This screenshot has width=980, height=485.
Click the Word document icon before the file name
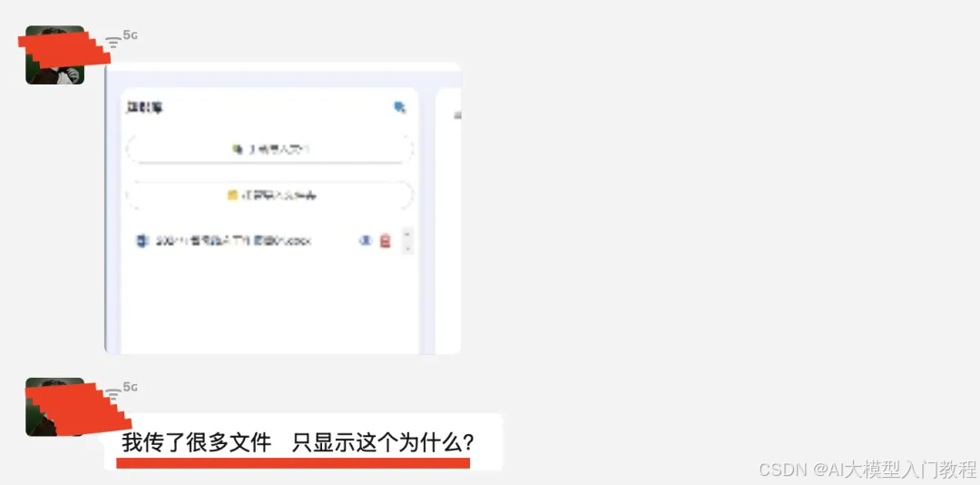pos(142,241)
